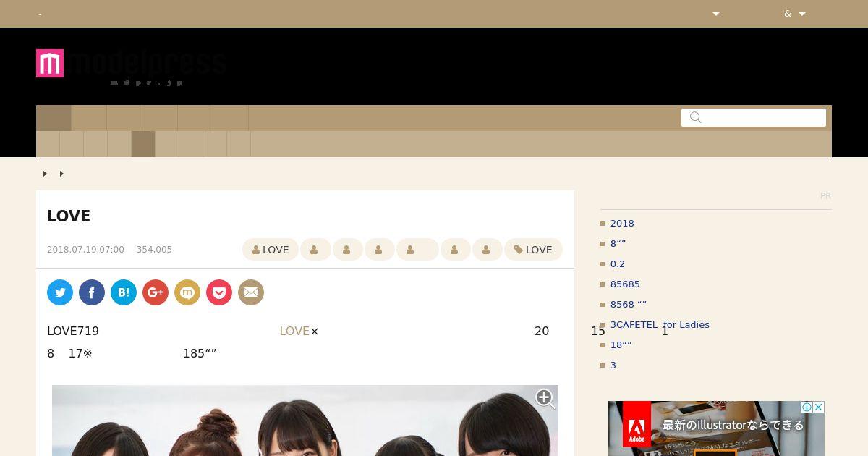Viewport: 868px width, 456px height.
Task: Open sidebar link '3CAFETEL for Ladies'
Action: 660,325
